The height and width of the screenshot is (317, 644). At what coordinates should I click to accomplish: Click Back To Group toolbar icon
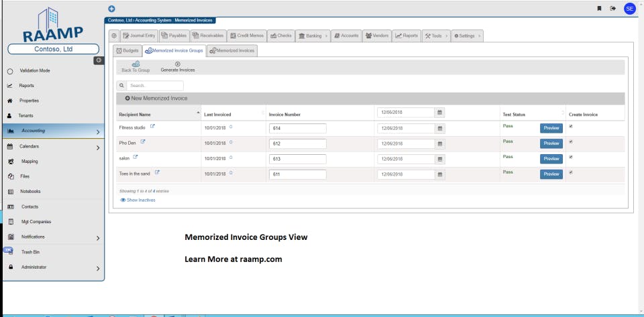[x=136, y=67]
